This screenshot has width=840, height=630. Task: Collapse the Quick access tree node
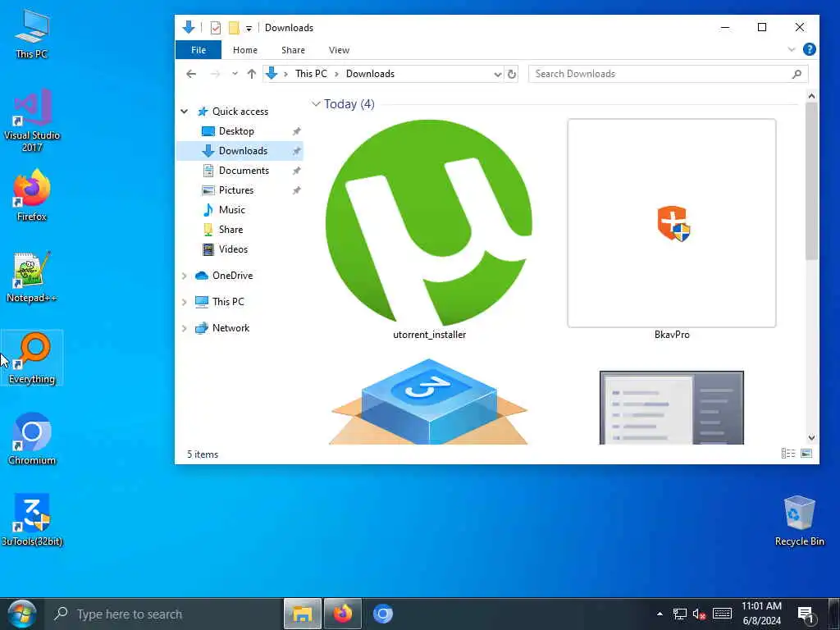(x=185, y=112)
